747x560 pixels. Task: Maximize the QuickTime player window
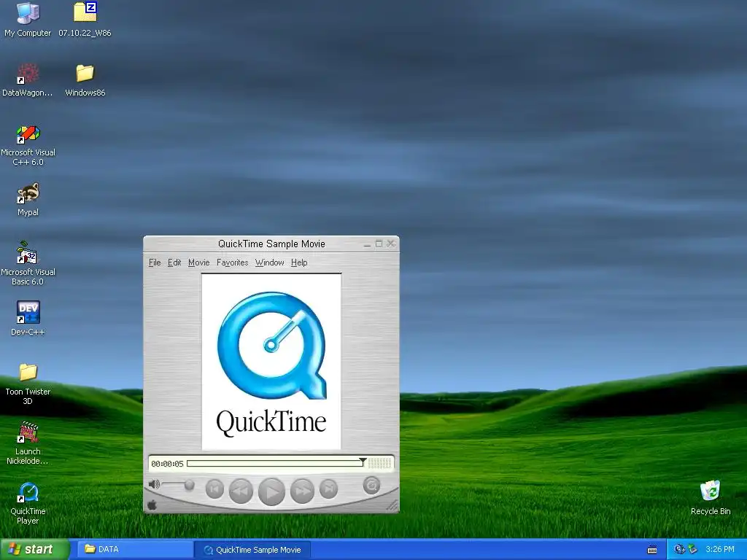(379, 244)
